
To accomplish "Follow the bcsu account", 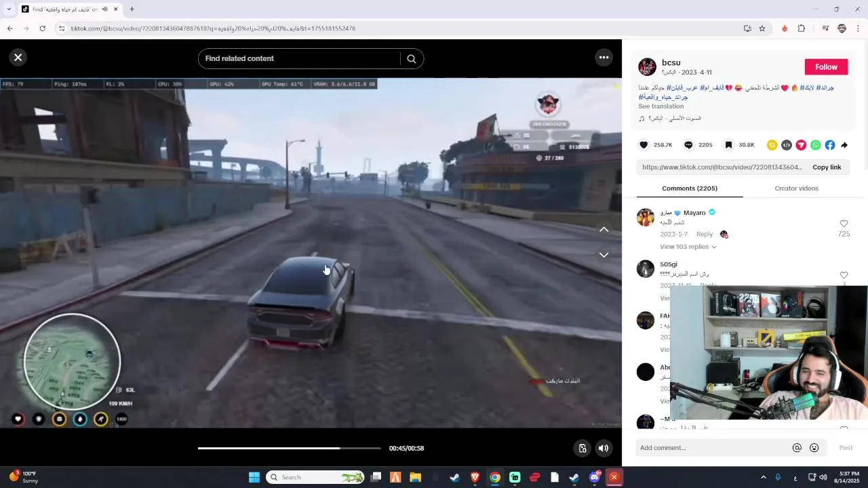I will tap(826, 67).
